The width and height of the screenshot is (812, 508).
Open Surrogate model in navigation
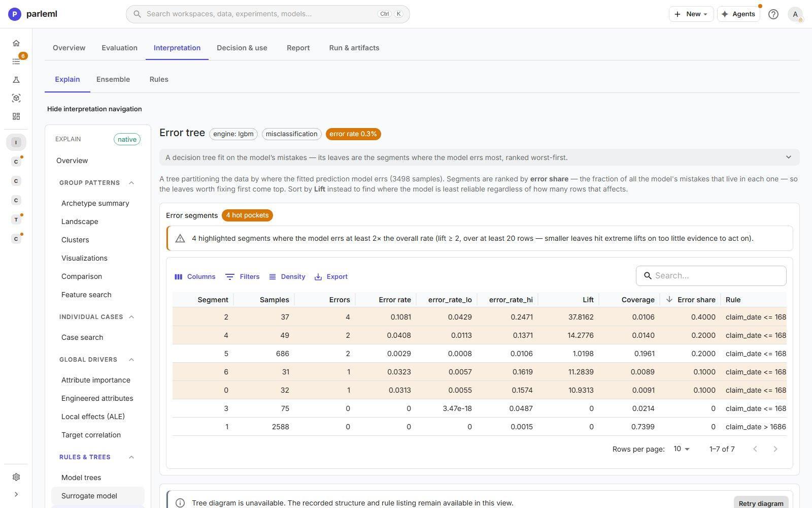click(98, 496)
